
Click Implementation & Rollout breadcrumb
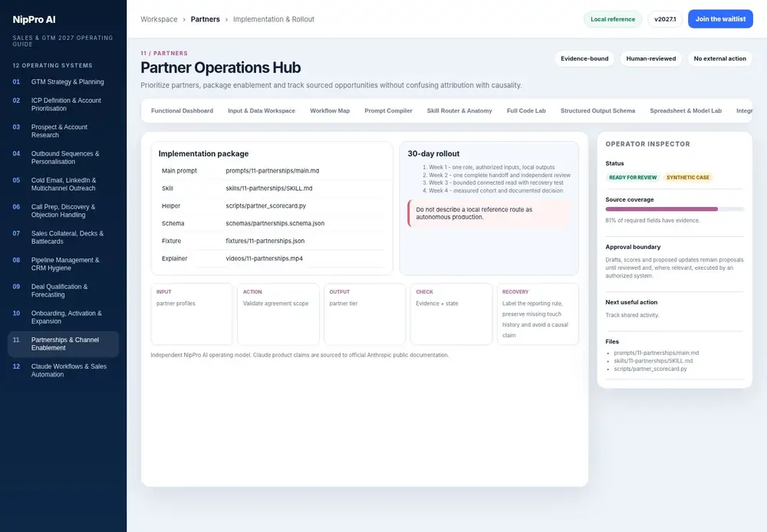274,19
